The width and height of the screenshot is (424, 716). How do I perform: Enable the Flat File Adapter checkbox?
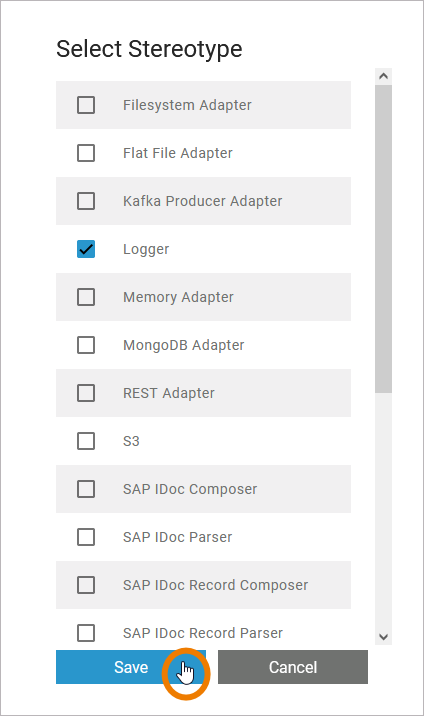pos(86,153)
